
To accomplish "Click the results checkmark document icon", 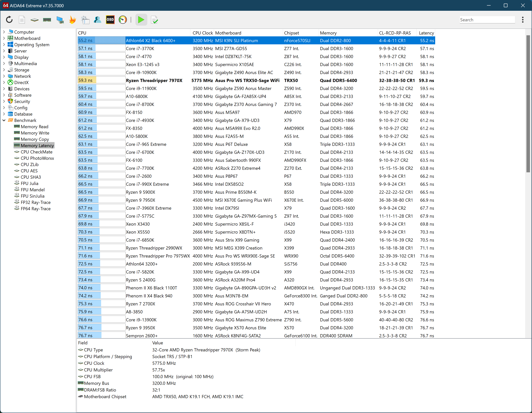I will pyautogui.click(x=155, y=20).
